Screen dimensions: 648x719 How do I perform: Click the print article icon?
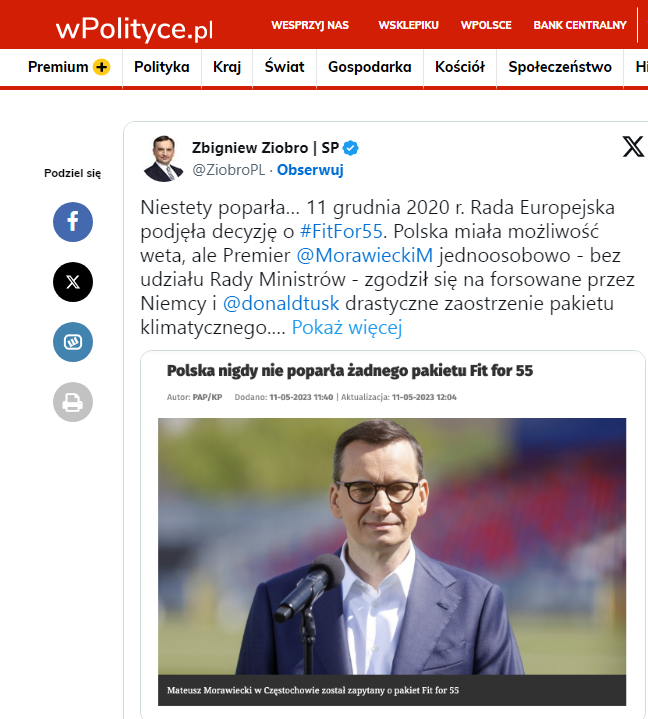click(73, 402)
